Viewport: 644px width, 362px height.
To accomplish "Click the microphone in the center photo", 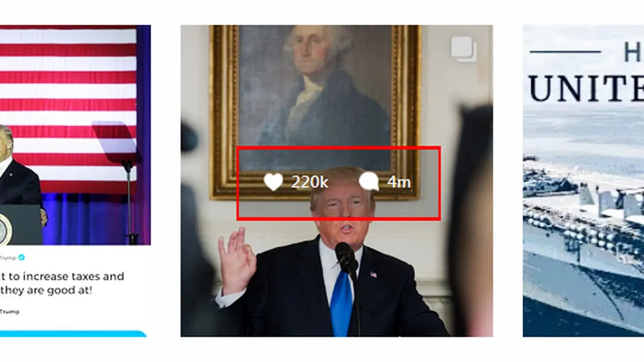I will tap(346, 258).
